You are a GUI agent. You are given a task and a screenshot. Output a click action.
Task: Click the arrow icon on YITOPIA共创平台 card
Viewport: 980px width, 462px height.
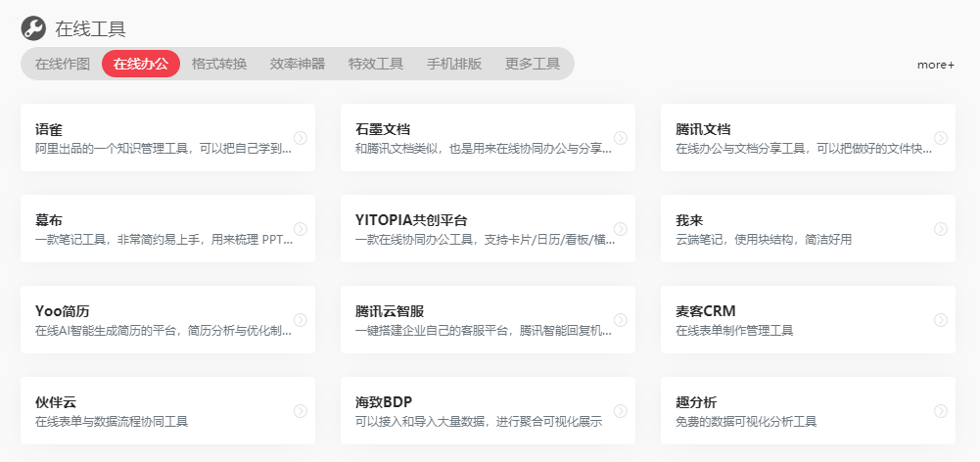[621, 229]
